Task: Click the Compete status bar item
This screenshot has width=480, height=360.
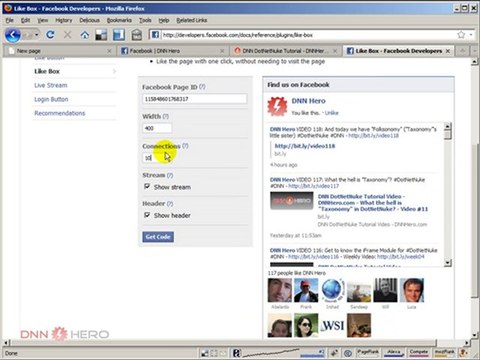Action: coord(419,352)
